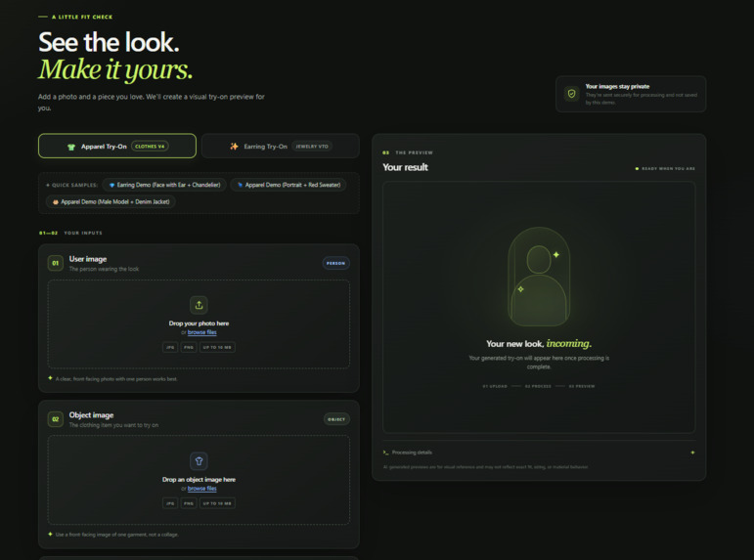This screenshot has height=560, width=754.
Task: Switch to the Earring Try-On tab
Action: click(x=281, y=147)
